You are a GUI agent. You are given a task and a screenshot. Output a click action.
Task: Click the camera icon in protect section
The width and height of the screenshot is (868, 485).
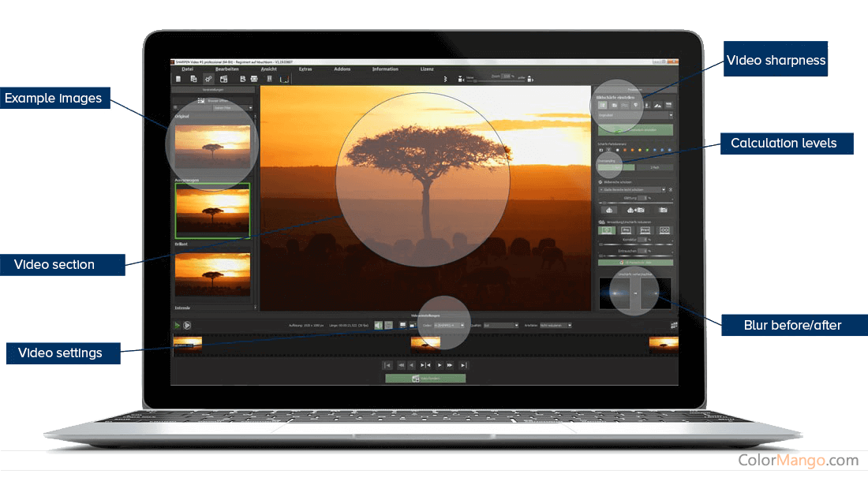664,211
